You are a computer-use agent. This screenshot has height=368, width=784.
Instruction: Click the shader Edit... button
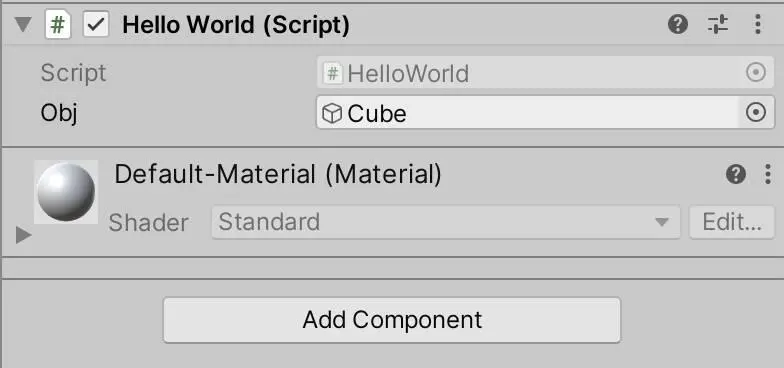(732, 222)
